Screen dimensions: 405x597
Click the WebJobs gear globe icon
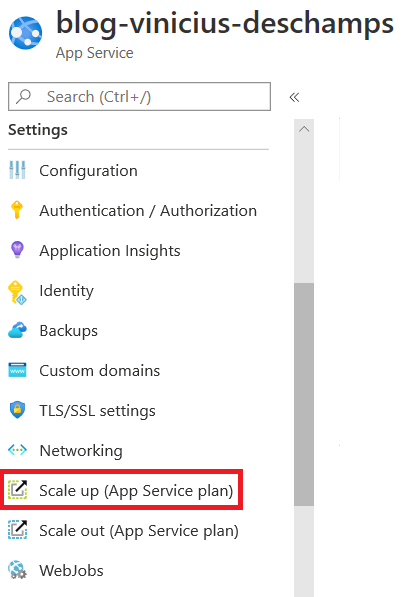point(18,570)
